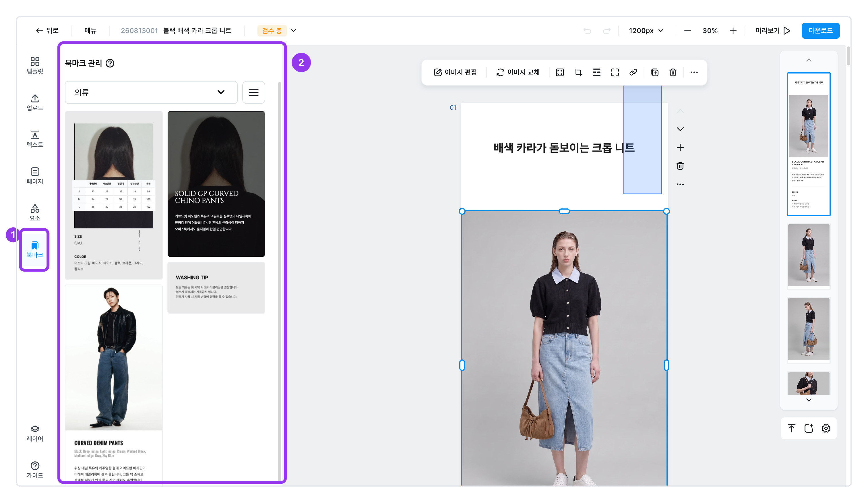Screen dimensions: 868x503
Task: Click the fullscreen corners icon
Action: coord(615,72)
